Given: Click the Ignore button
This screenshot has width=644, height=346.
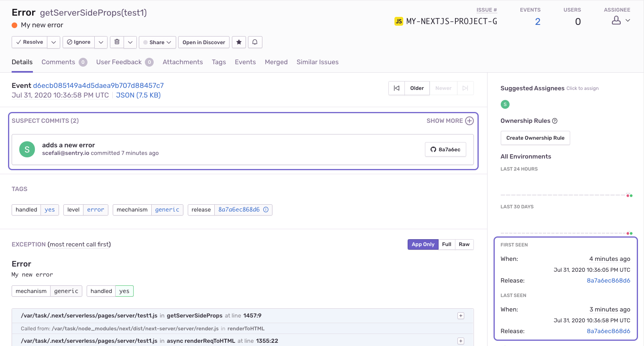Looking at the screenshot, I should (79, 42).
